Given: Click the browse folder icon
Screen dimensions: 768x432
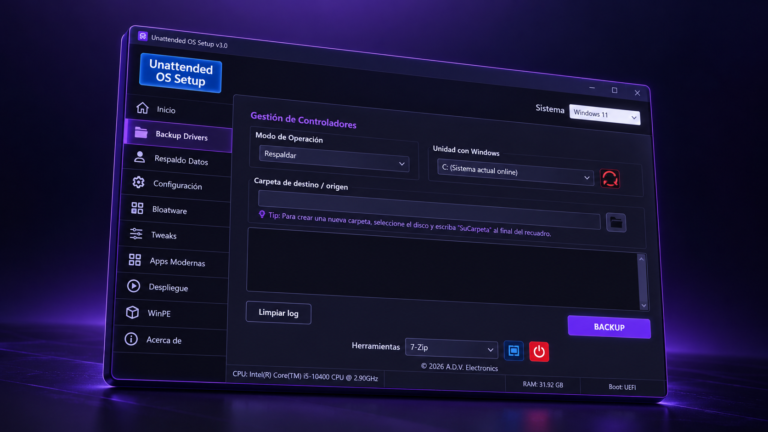Looking at the screenshot, I should click(616, 222).
